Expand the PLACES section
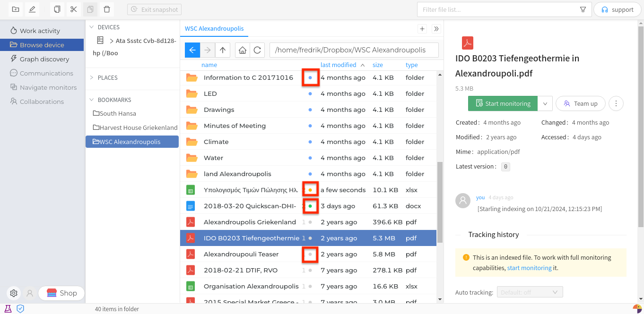 click(x=92, y=77)
